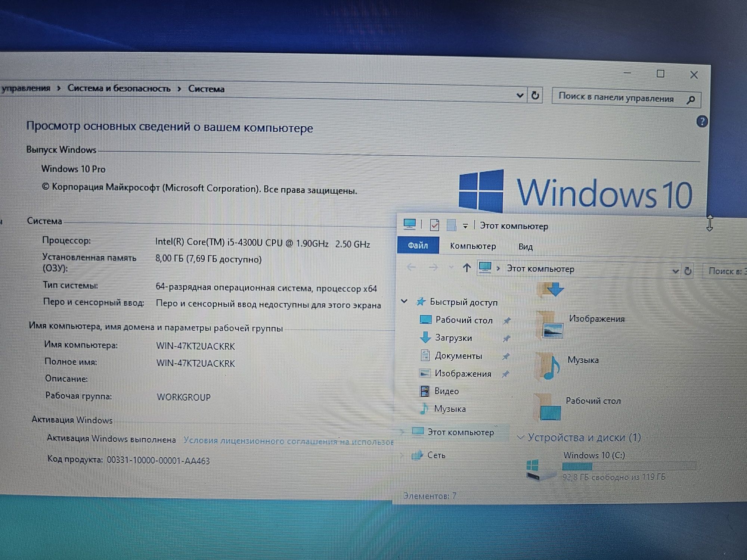Viewport: 747px width, 560px height.
Task: Click the C: drive free space usage bar
Action: pyautogui.click(x=629, y=466)
